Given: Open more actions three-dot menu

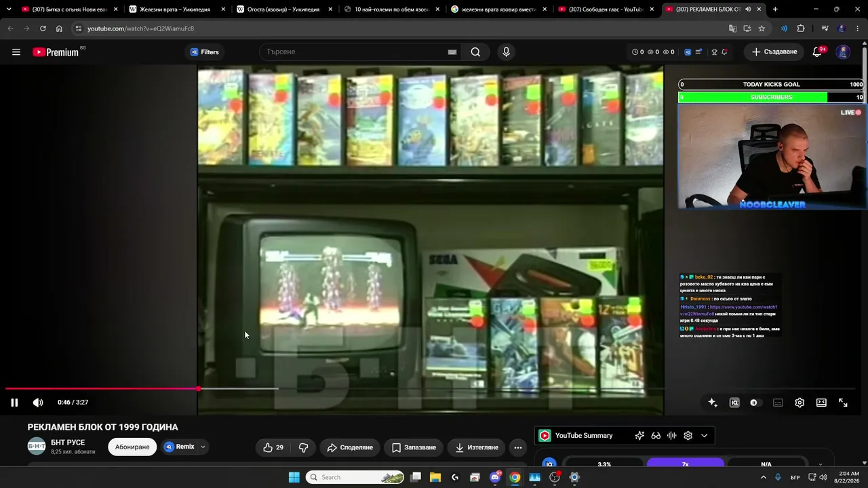Looking at the screenshot, I should (x=518, y=447).
